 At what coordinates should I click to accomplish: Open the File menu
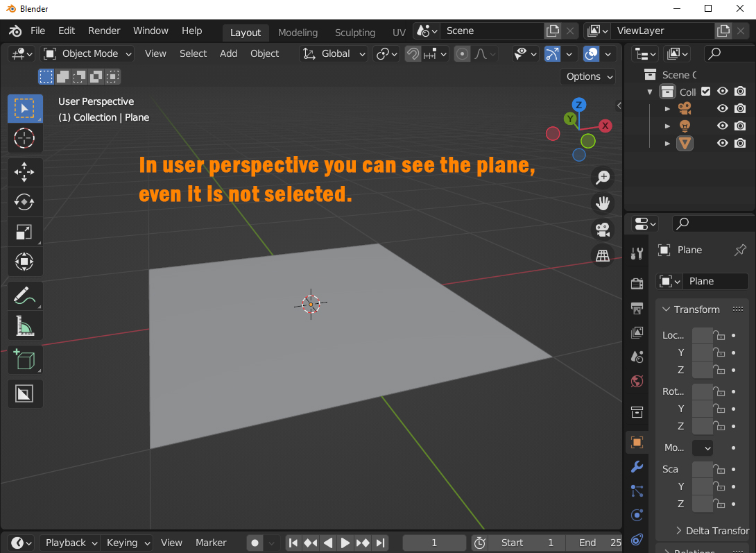pyautogui.click(x=37, y=31)
